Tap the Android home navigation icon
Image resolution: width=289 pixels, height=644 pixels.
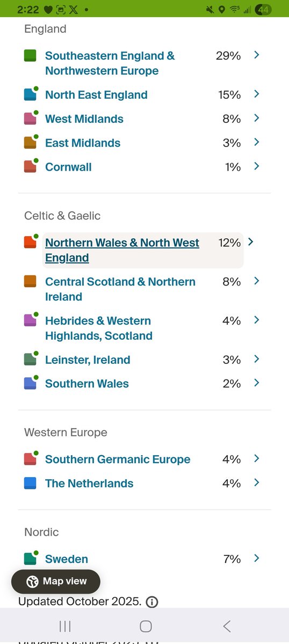[146, 626]
